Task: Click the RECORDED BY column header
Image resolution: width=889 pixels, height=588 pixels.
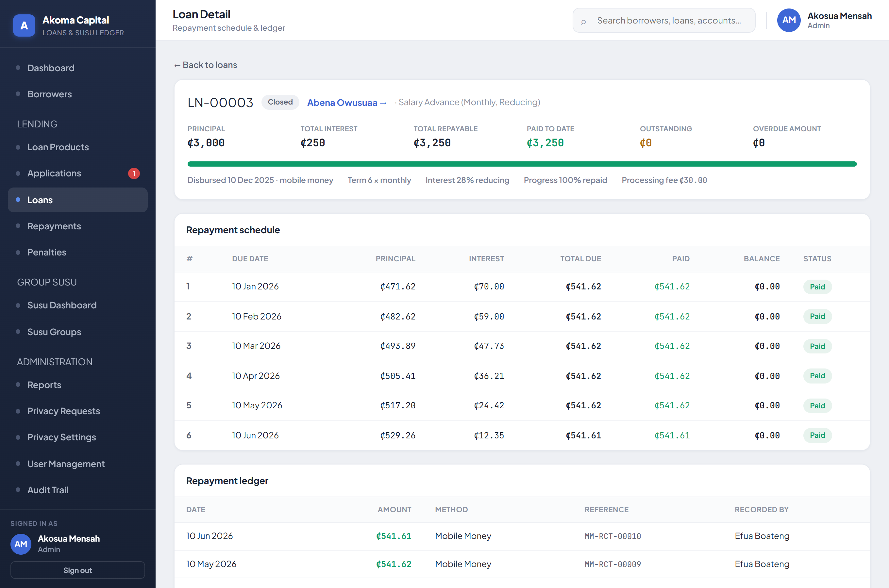Action: tap(762, 510)
